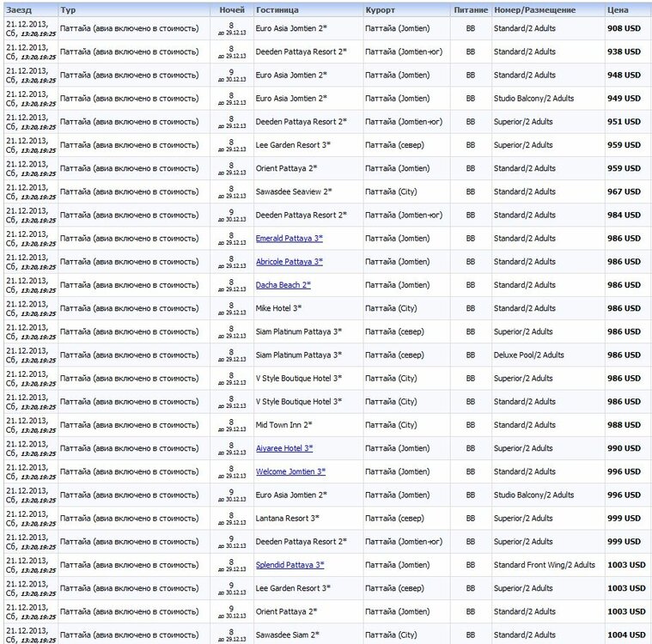
Task: Click Mike Hotel 3* hotel name
Action: coord(278,308)
